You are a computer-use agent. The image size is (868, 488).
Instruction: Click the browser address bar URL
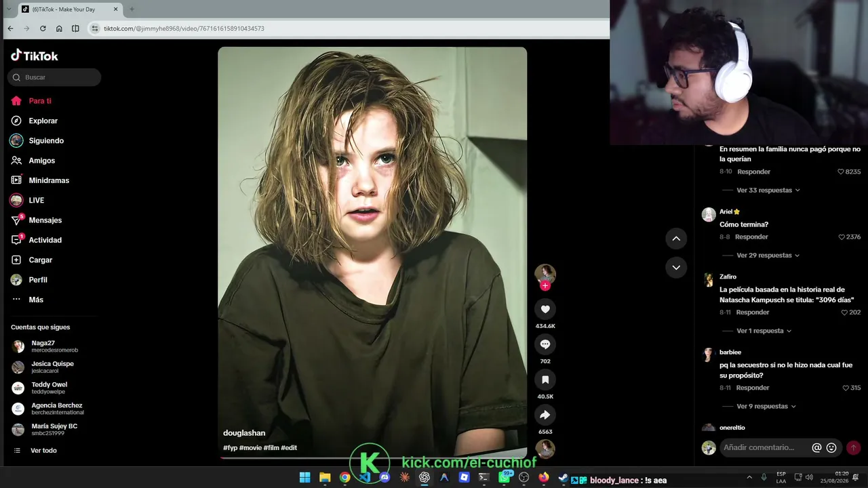click(184, 28)
